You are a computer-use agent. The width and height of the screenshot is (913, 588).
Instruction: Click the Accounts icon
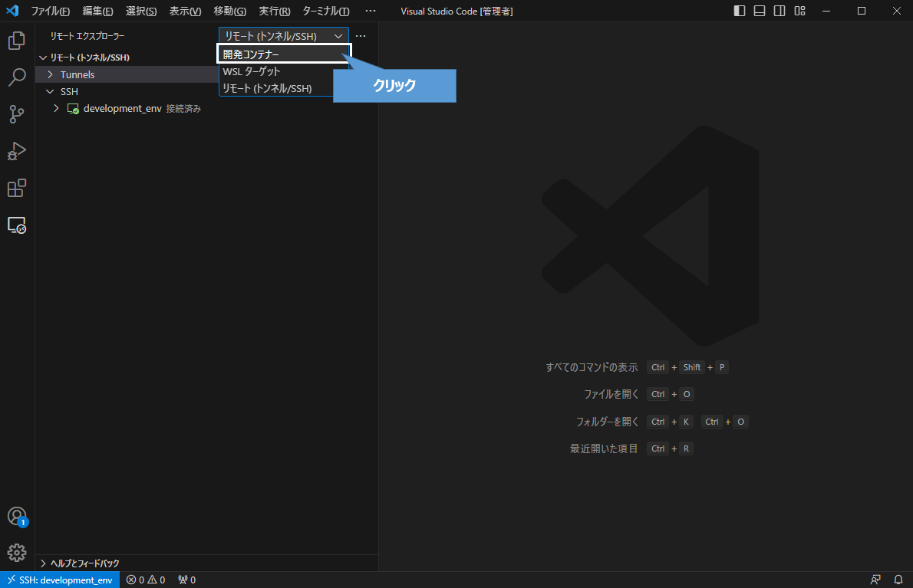click(x=17, y=516)
